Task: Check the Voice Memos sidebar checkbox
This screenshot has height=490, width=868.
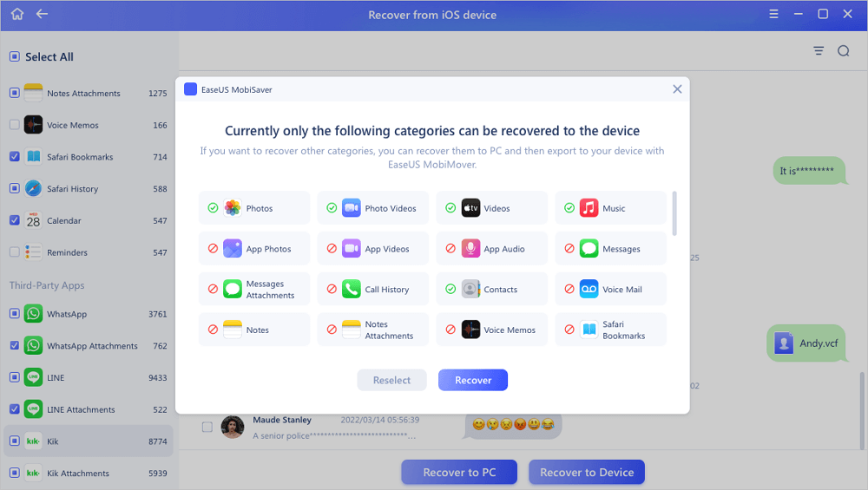Action: click(15, 124)
